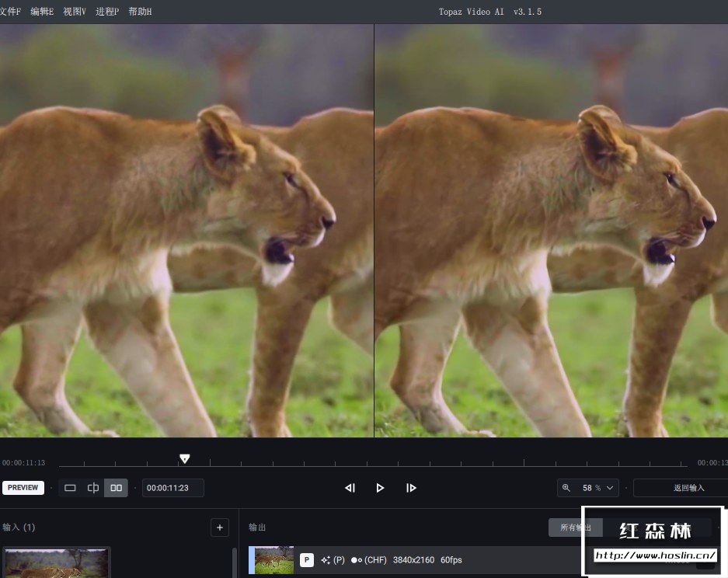Viewport: 728px width, 578px height.
Task: Click the start timecode 00:00:11:13
Action: [23, 463]
